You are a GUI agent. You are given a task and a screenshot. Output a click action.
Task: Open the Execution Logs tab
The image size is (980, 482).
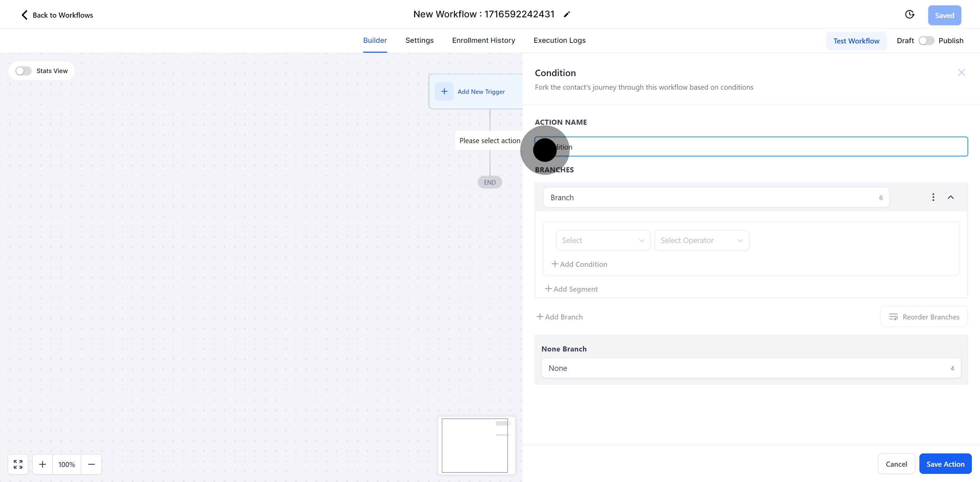click(559, 40)
